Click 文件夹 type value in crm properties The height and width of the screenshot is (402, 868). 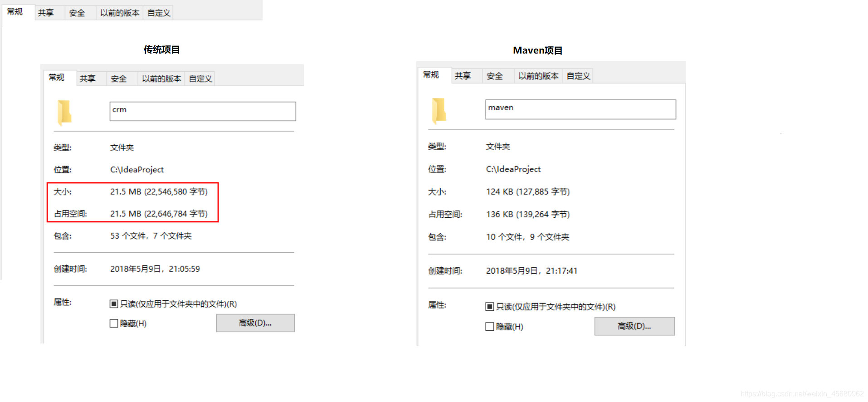[x=122, y=147]
